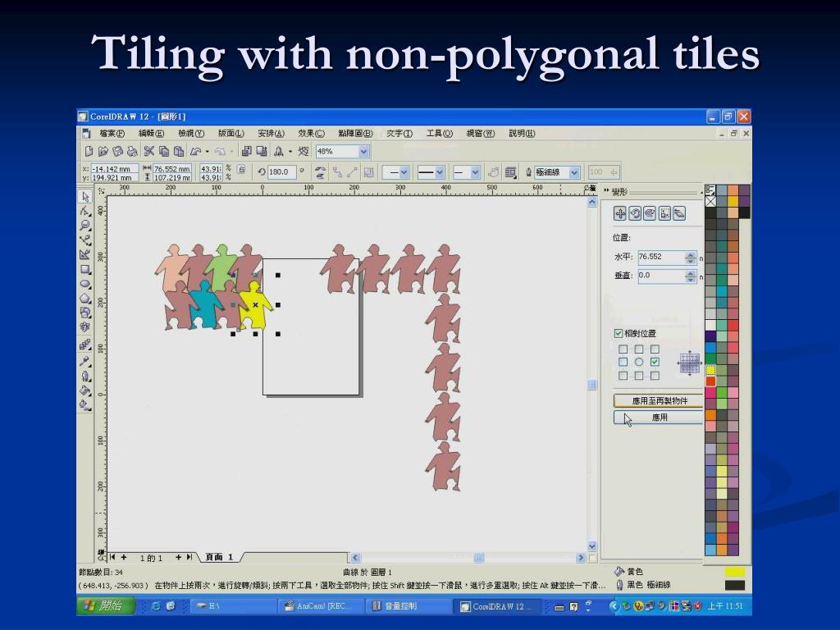Select the Polygon tool
840x630 pixels.
pyautogui.click(x=85, y=298)
